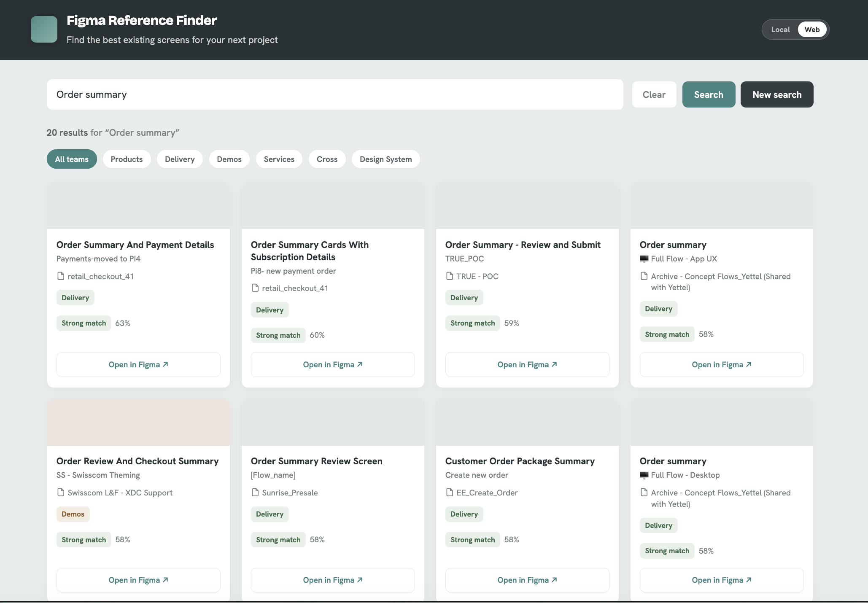
Task: Click the Clear button
Action: coord(654,94)
